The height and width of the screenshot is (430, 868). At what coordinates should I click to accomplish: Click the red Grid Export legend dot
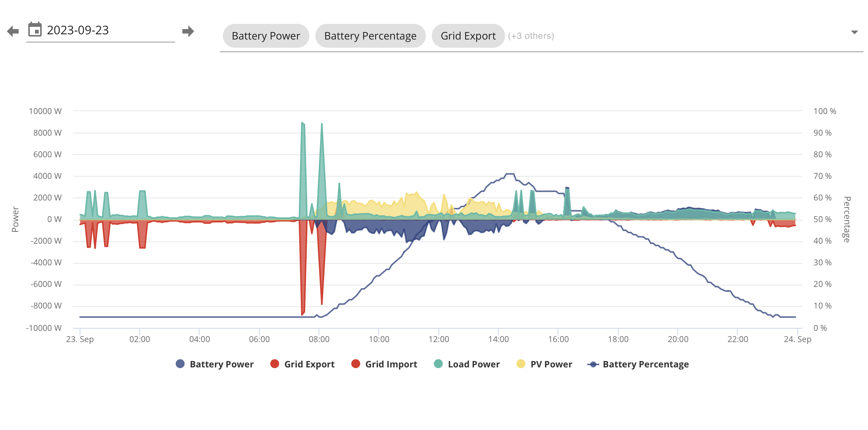tap(275, 364)
